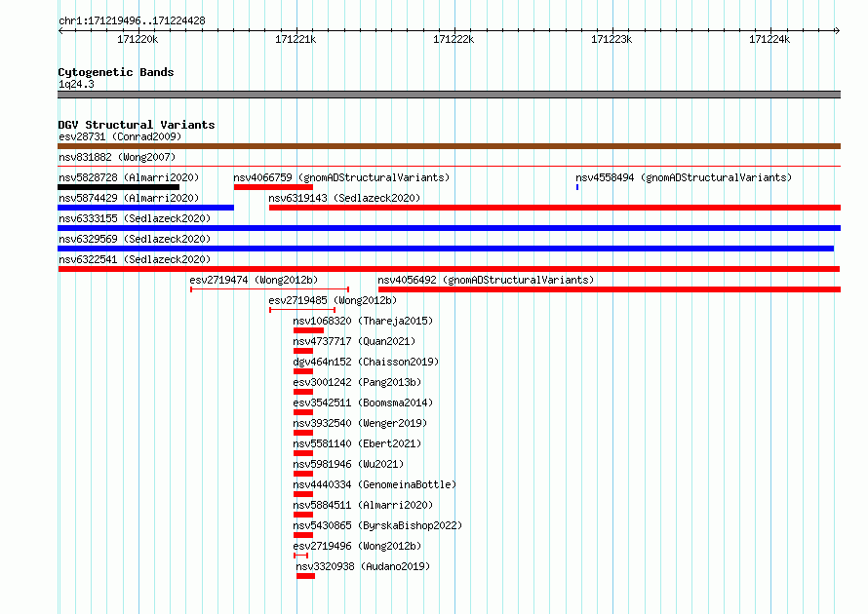Select red bar under nsv4440334
868x614 pixels.
(x=303, y=494)
